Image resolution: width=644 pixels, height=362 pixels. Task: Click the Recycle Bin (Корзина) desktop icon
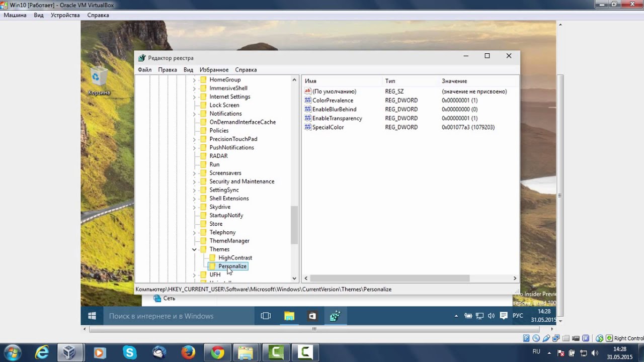click(x=99, y=81)
